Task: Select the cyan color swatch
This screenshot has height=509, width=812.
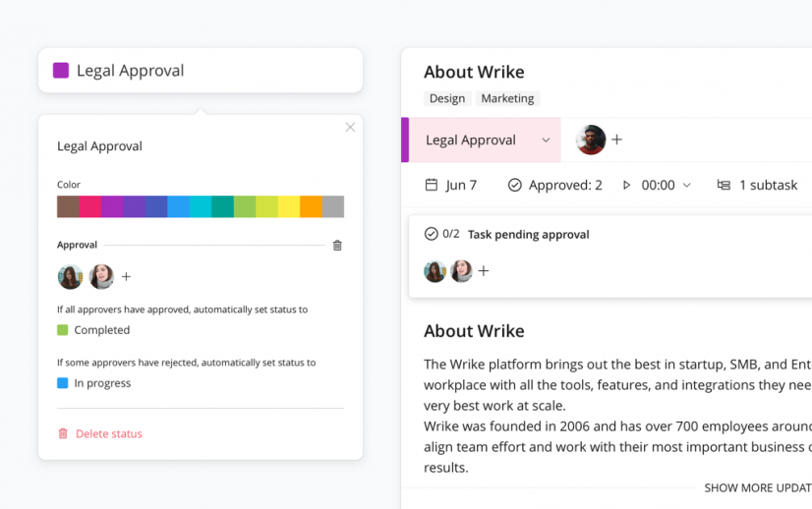Action: click(201, 206)
